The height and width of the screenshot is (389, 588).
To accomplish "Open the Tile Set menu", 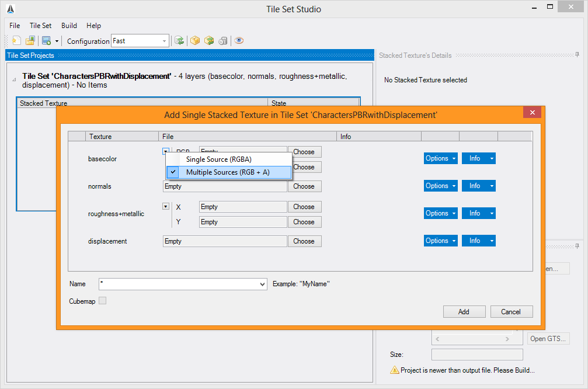I will coord(40,26).
